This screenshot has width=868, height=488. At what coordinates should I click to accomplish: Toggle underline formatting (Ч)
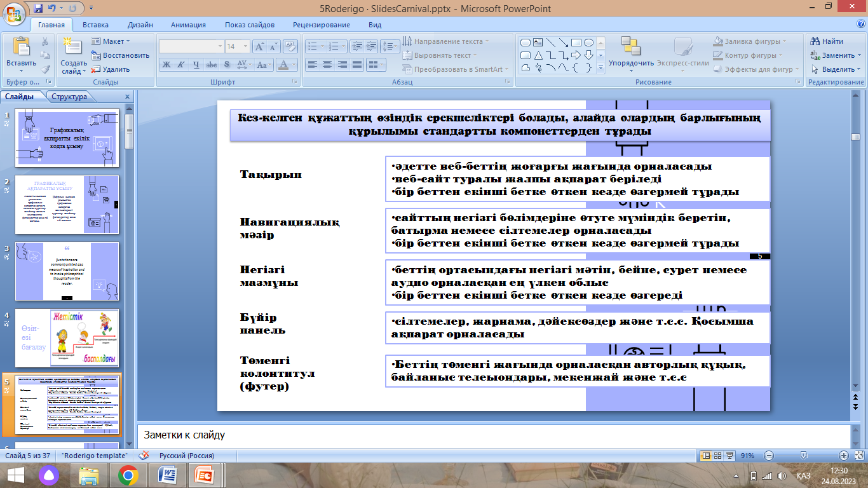pyautogui.click(x=196, y=64)
